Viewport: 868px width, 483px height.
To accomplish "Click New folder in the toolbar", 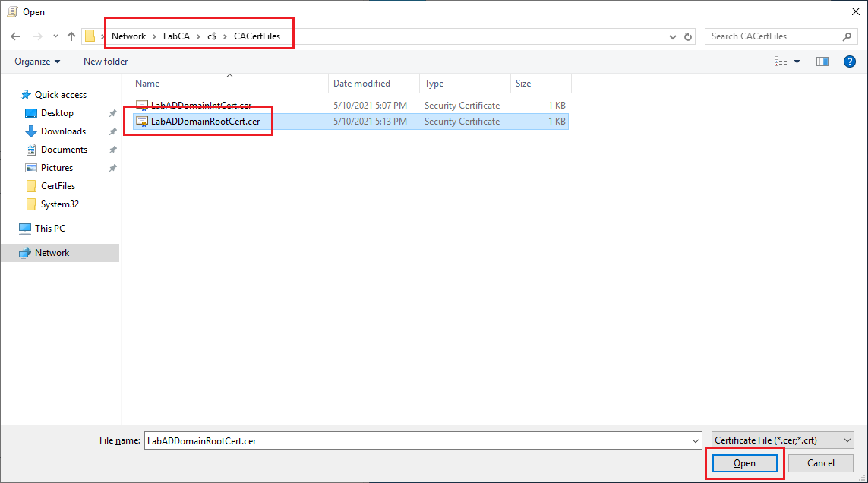I will [x=106, y=62].
